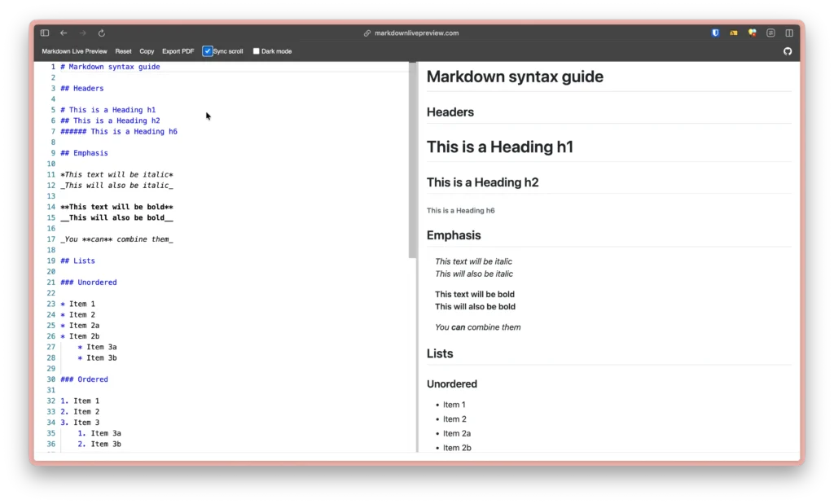Click the Markdown Live Preview title link
834x504 pixels.
coord(74,51)
